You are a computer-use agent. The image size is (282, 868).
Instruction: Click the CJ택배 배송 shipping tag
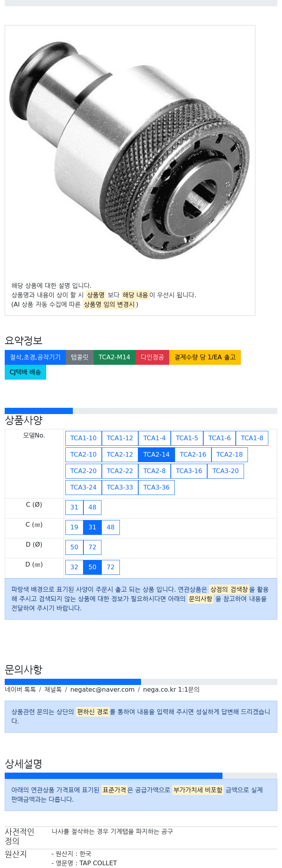pyautogui.click(x=25, y=372)
